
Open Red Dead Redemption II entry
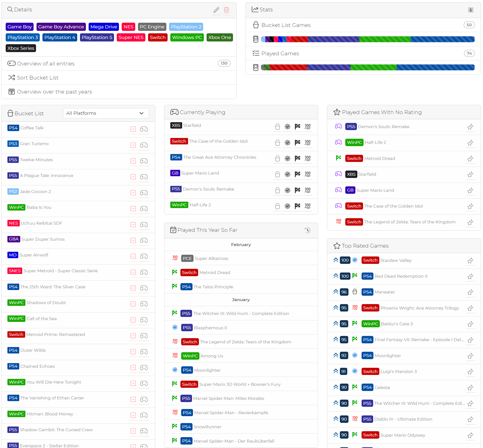401,276
